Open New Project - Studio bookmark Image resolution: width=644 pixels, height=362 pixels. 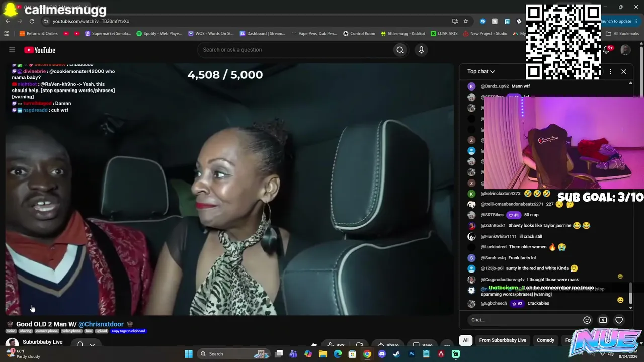(485, 34)
